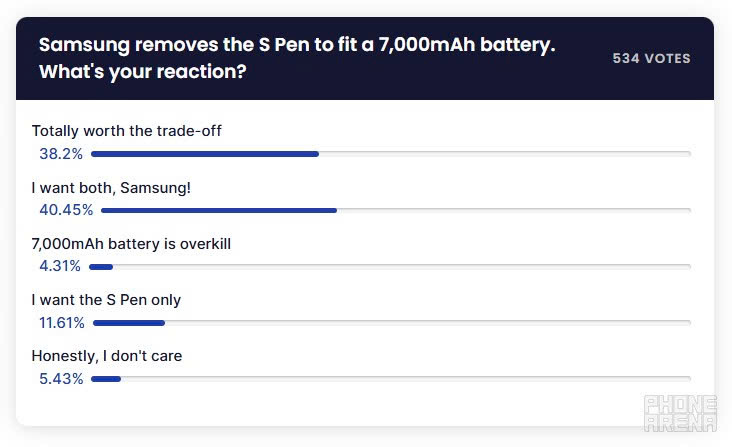The width and height of the screenshot is (732, 447).
Task: Click the 38.2% percentage label
Action: (x=61, y=154)
